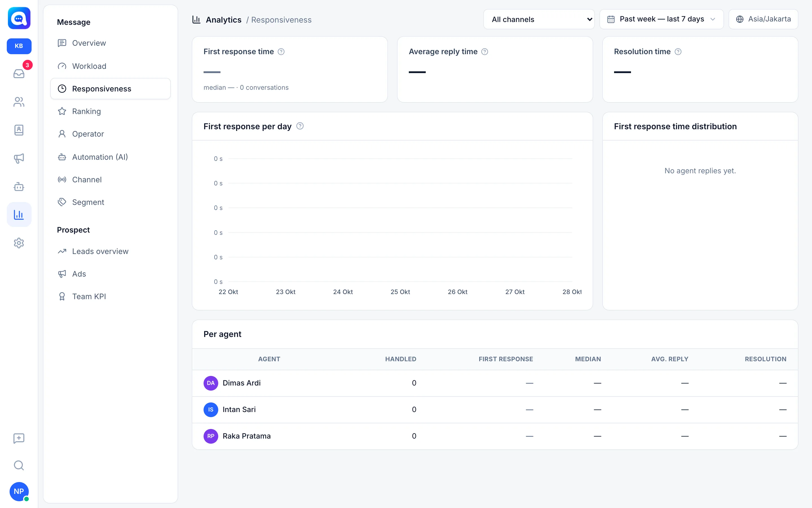Open the Ads menu item
This screenshot has width=812, height=508.
[111, 274]
